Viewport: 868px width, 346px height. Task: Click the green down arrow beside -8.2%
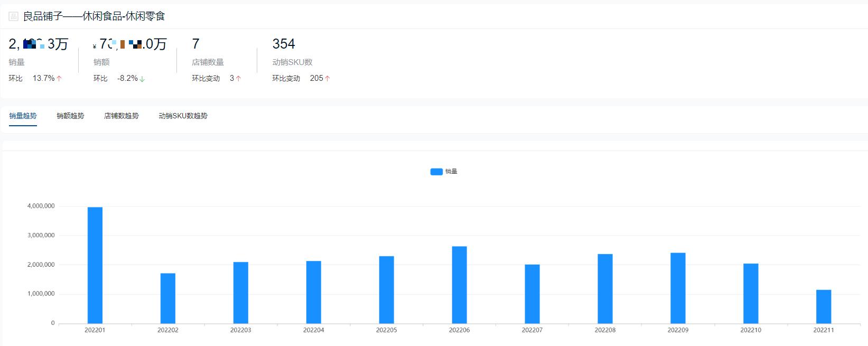142,79
